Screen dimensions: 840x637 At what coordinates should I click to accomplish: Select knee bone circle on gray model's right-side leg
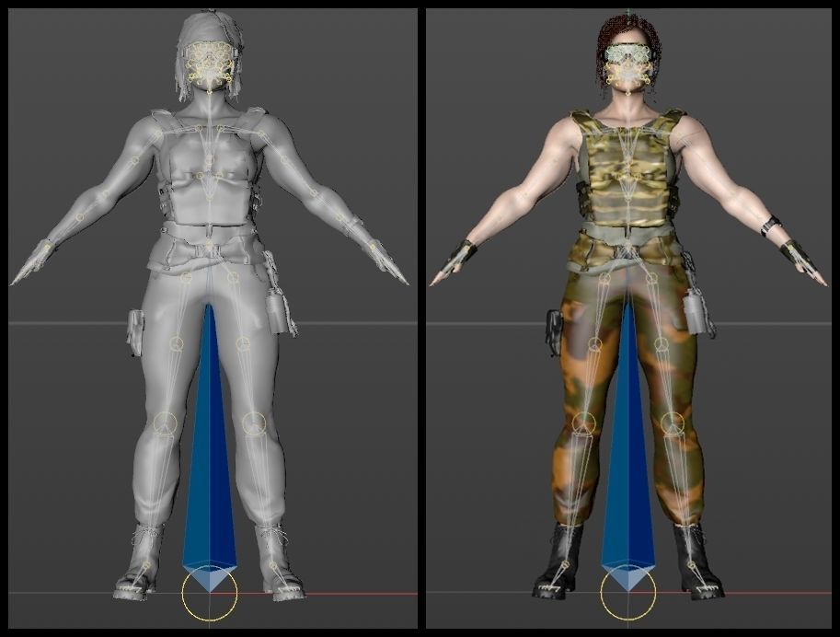253,423
